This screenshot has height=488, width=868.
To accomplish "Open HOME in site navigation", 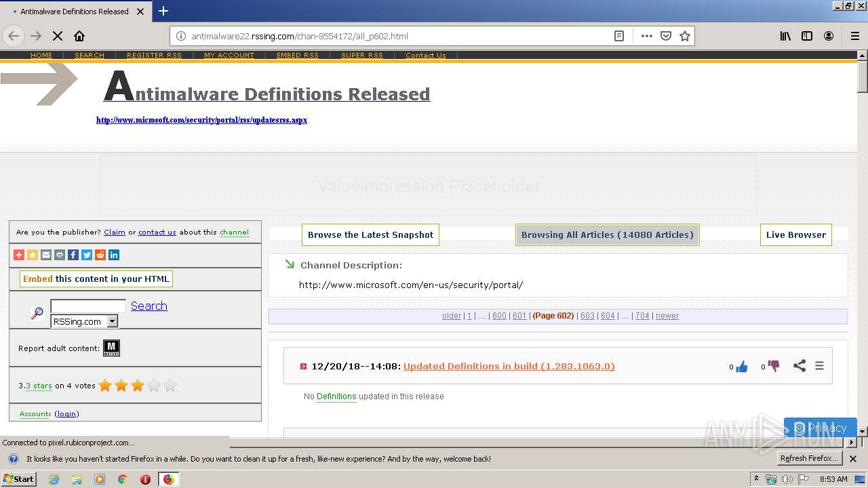I will click(41, 56).
